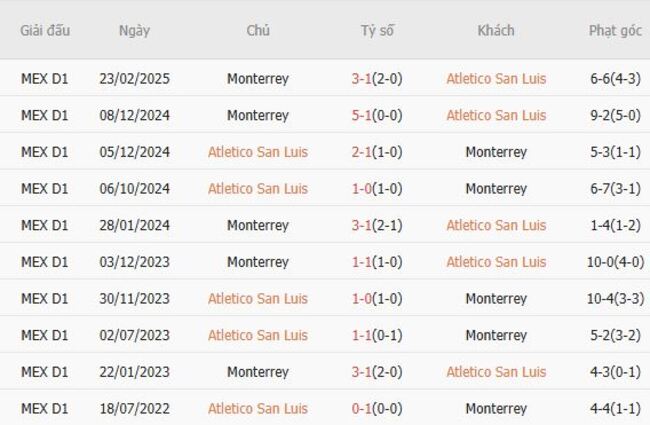
Task: Click MEX D1 league in the 18/07/2022 row
Action: pyautogui.click(x=45, y=409)
